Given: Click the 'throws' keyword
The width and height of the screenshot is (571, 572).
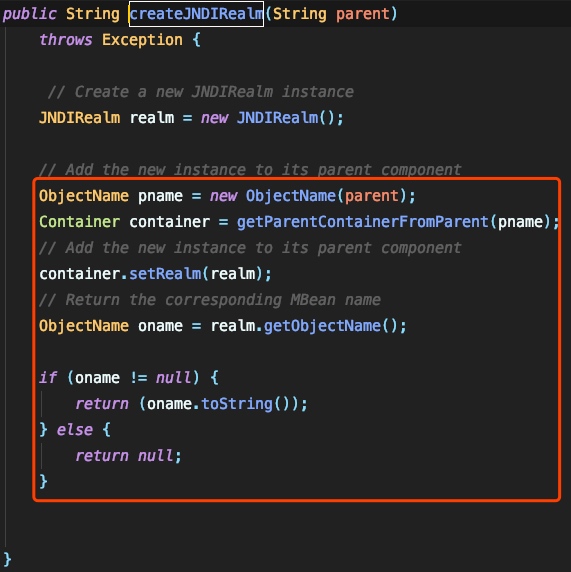Looking at the screenshot, I should (66, 40).
